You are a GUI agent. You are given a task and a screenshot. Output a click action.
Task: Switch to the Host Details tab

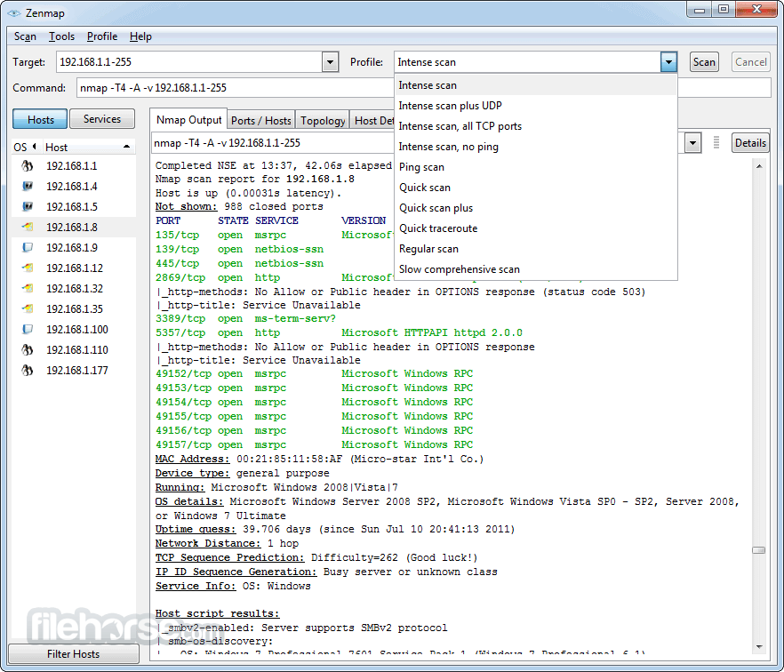[x=372, y=121]
